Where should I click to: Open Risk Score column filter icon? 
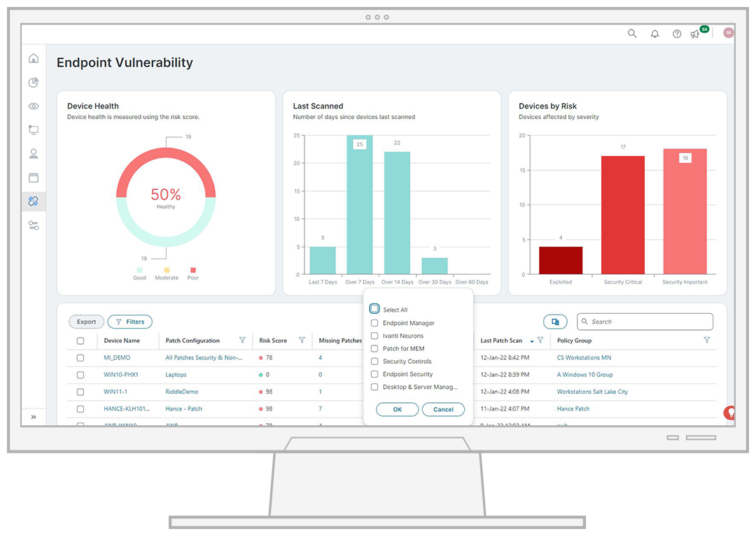pyautogui.click(x=302, y=340)
